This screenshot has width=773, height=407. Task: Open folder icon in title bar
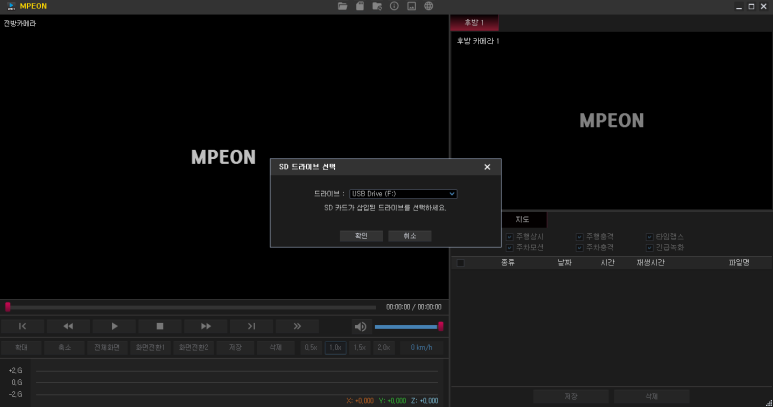(x=342, y=6)
